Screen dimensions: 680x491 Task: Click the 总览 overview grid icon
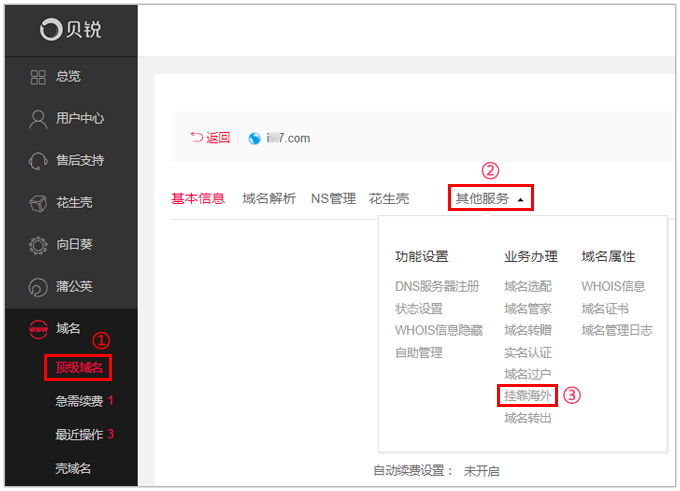tap(38, 77)
